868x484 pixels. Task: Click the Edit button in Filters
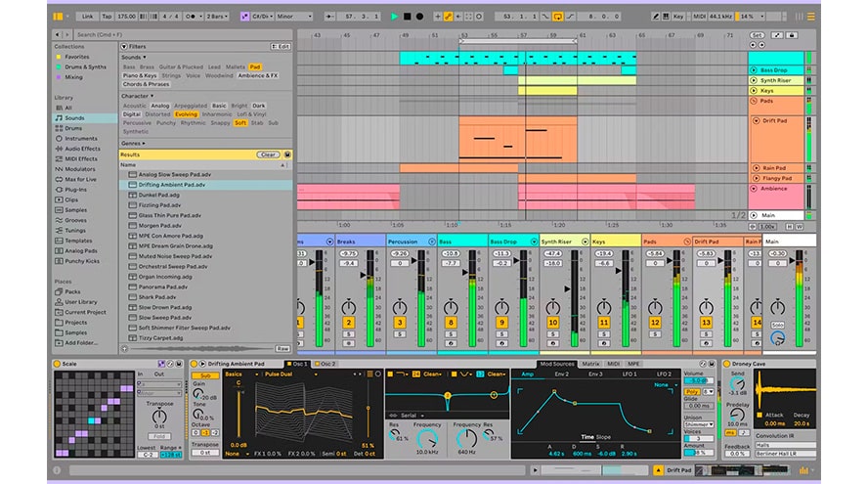(281, 47)
